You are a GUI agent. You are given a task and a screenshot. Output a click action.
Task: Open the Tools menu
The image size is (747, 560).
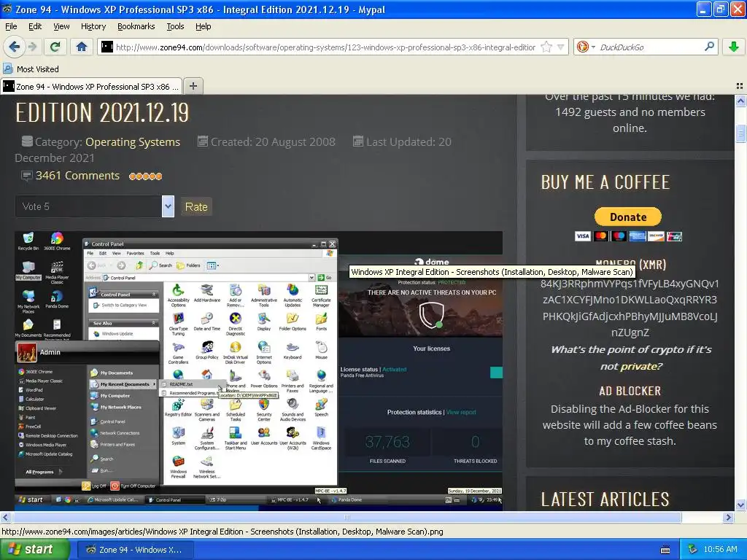point(175,26)
